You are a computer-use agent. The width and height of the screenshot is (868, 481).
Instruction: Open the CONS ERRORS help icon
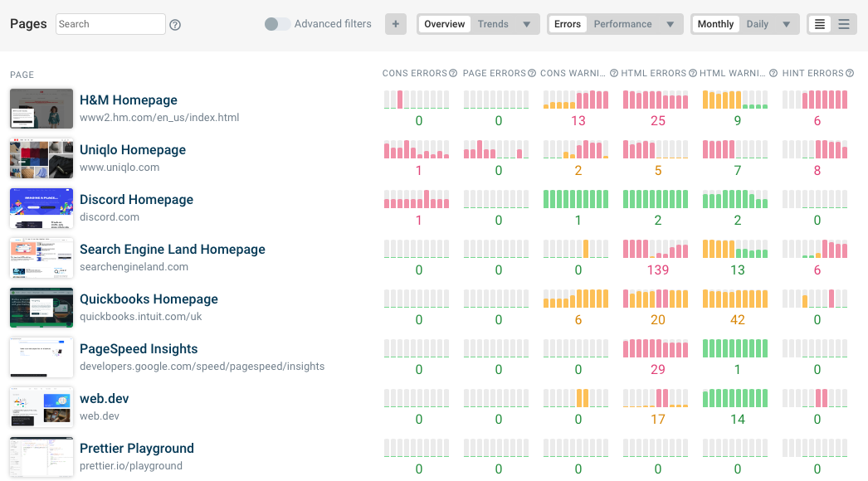453,73
